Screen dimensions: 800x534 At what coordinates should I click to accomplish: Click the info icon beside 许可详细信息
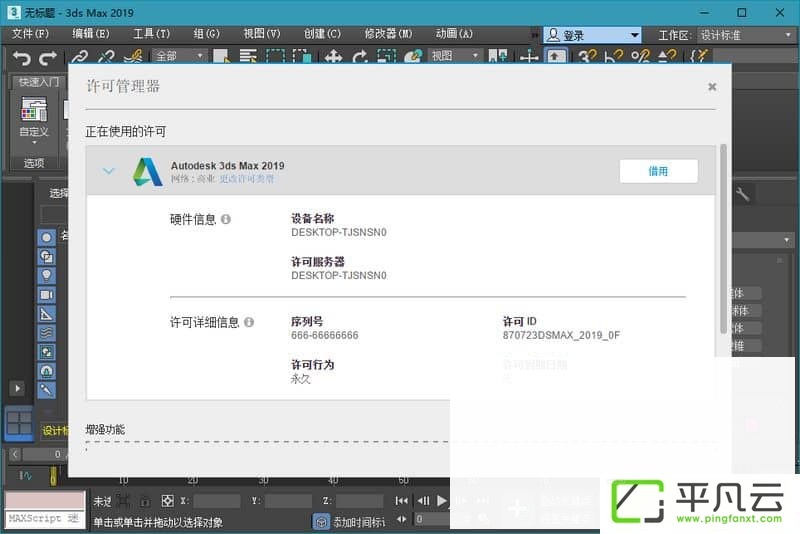click(249, 322)
